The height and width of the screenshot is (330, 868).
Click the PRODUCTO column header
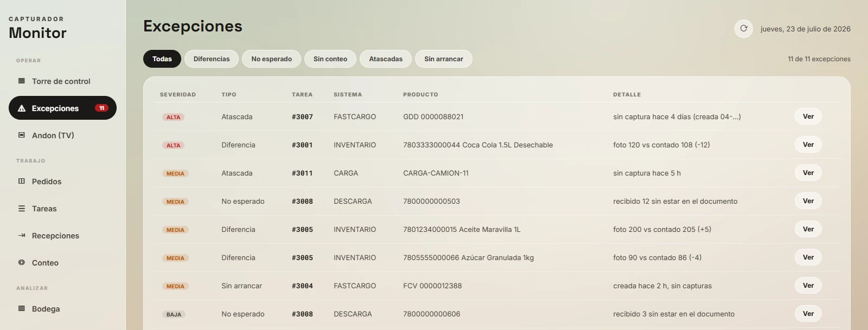click(420, 94)
